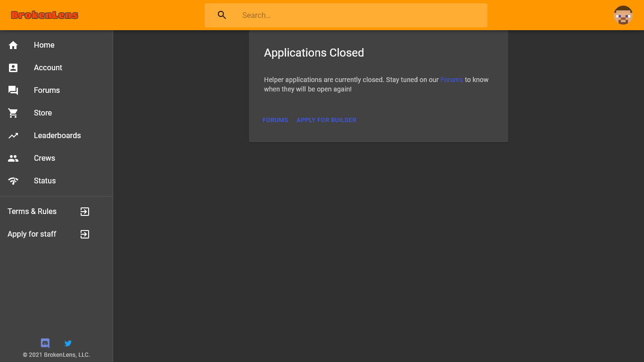Click the exit arrow beside Terms & Rules
This screenshot has height=362, width=644.
85,212
